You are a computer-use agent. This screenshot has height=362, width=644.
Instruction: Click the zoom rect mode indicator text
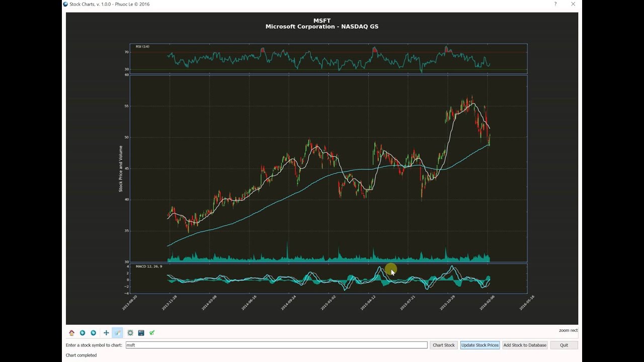(568, 330)
